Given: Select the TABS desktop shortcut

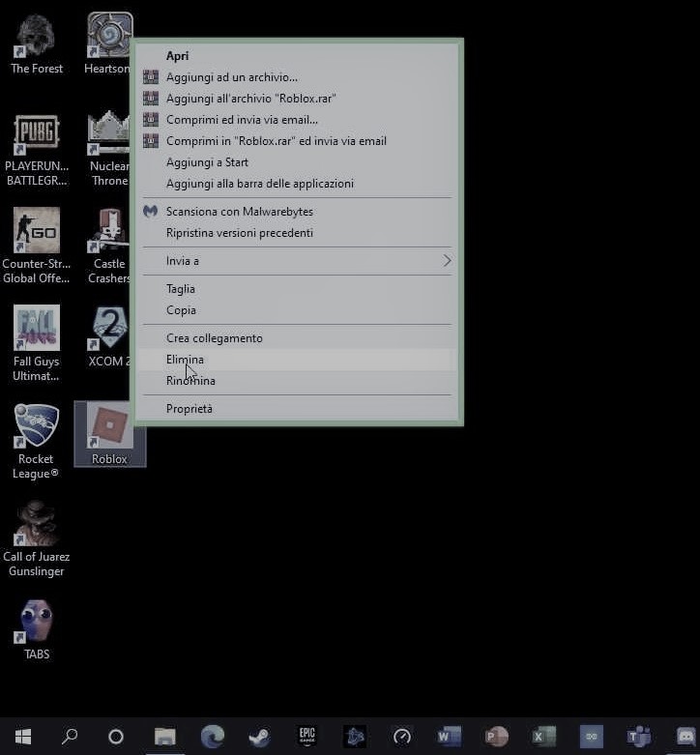Looking at the screenshot, I should tap(37, 629).
